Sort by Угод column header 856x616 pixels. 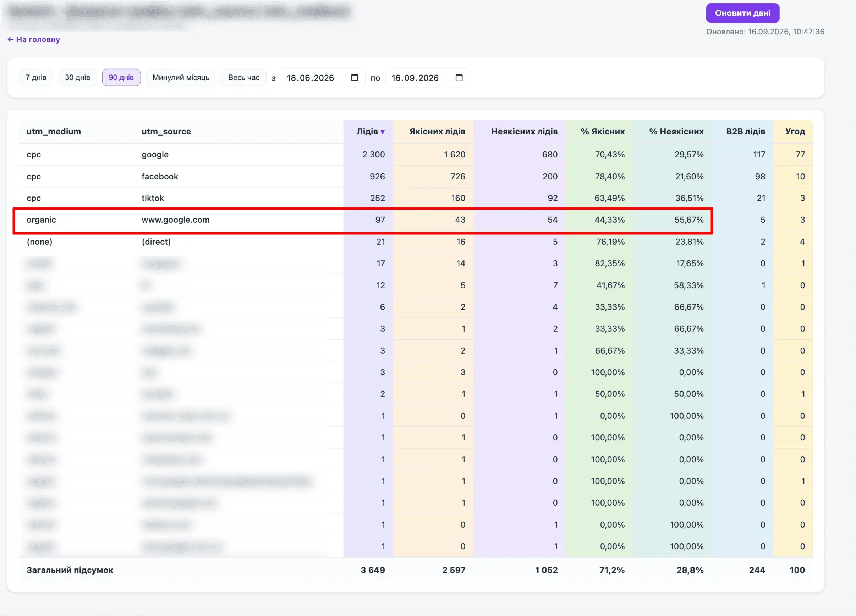tap(795, 131)
